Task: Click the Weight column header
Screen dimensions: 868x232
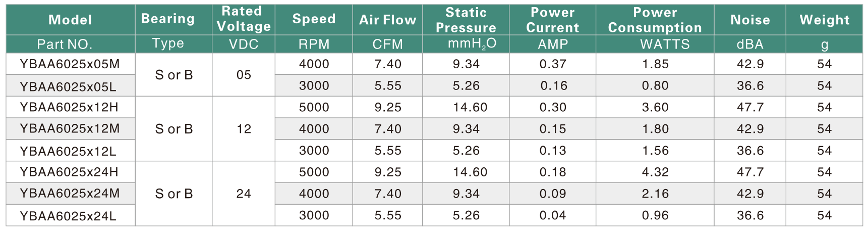Action: coord(824,20)
